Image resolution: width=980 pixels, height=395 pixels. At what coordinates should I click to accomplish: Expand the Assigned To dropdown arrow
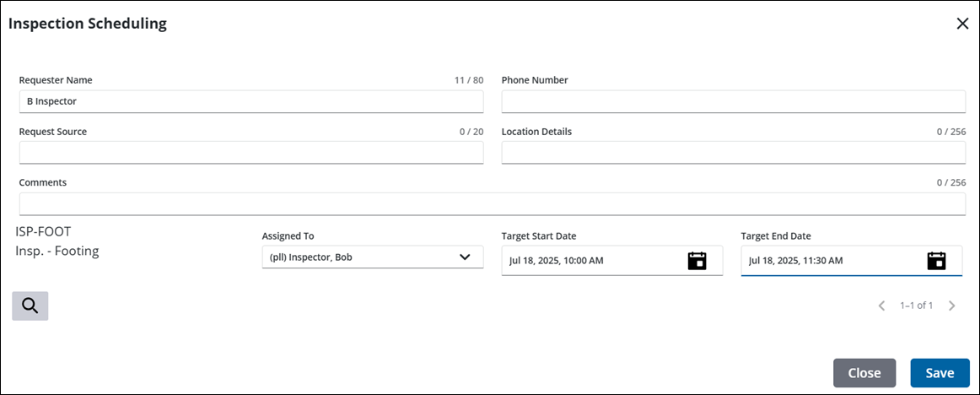pos(465,257)
